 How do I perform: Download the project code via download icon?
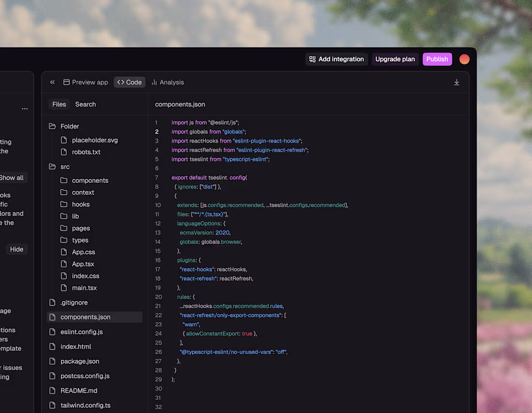coord(457,82)
